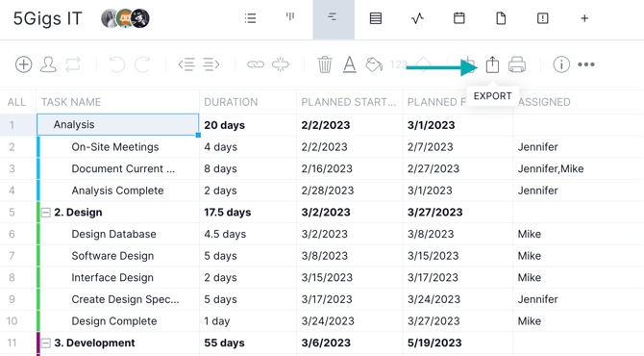This screenshot has width=644, height=356.
Task: Click the milestone diamond icon
Action: click(x=423, y=64)
